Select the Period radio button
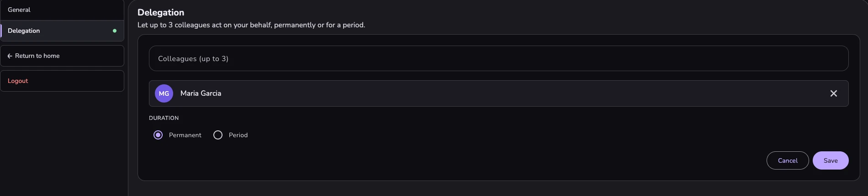The width and height of the screenshot is (868, 196). (x=218, y=135)
